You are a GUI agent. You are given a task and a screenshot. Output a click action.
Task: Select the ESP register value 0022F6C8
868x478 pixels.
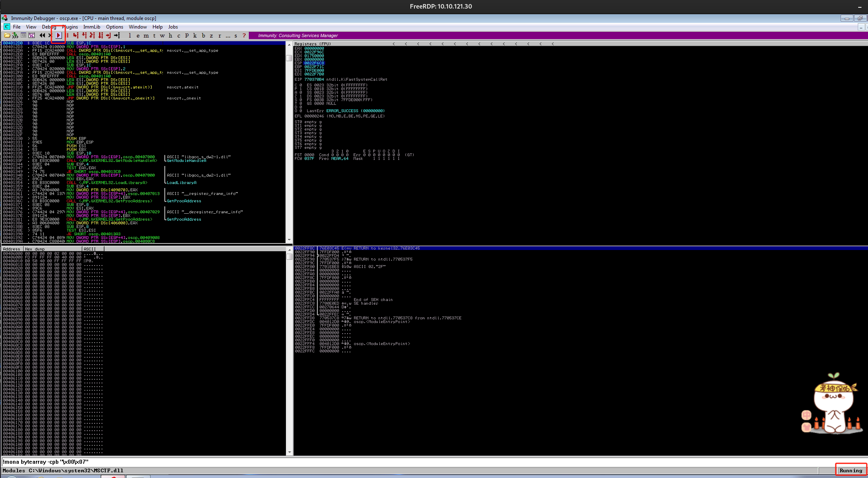[314, 63]
